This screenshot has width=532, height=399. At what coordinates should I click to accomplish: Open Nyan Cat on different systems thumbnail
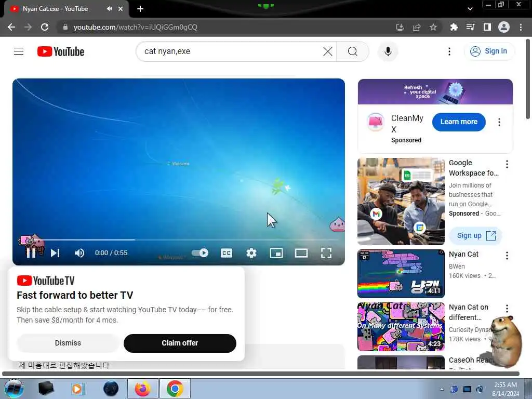click(x=401, y=327)
